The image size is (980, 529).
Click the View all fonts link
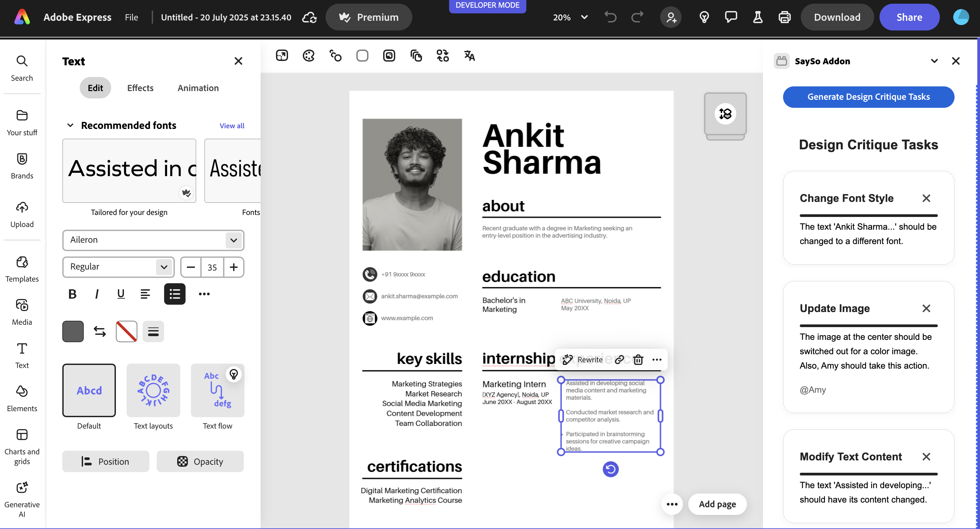tap(232, 126)
